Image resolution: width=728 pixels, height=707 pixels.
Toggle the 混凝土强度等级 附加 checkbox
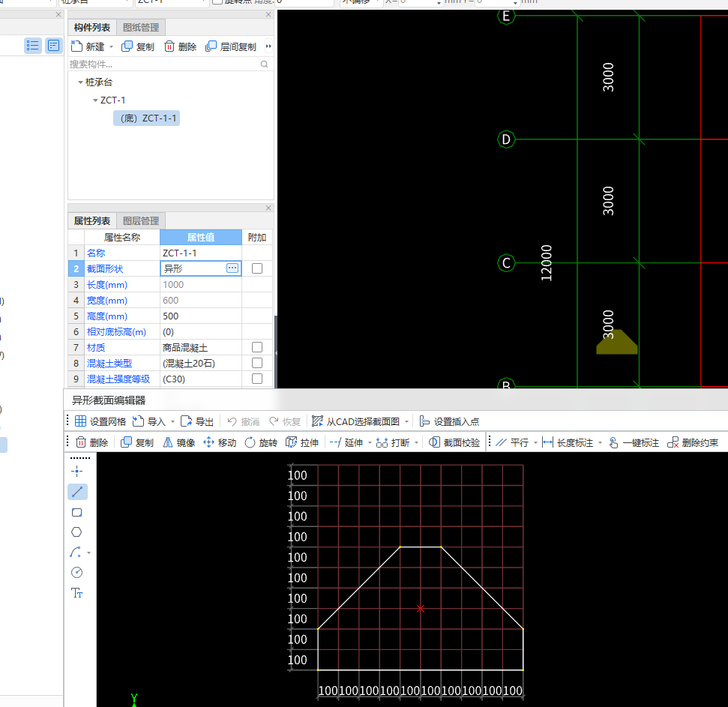click(x=256, y=379)
